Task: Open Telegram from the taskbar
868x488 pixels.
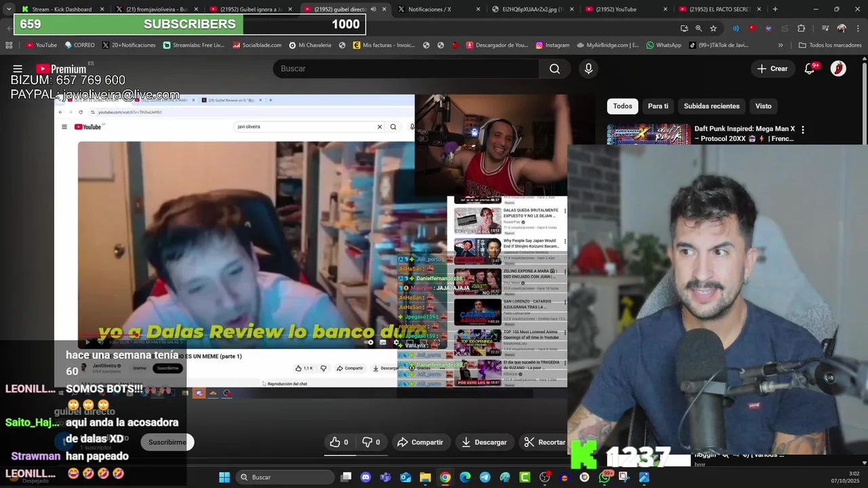Action: click(x=485, y=477)
